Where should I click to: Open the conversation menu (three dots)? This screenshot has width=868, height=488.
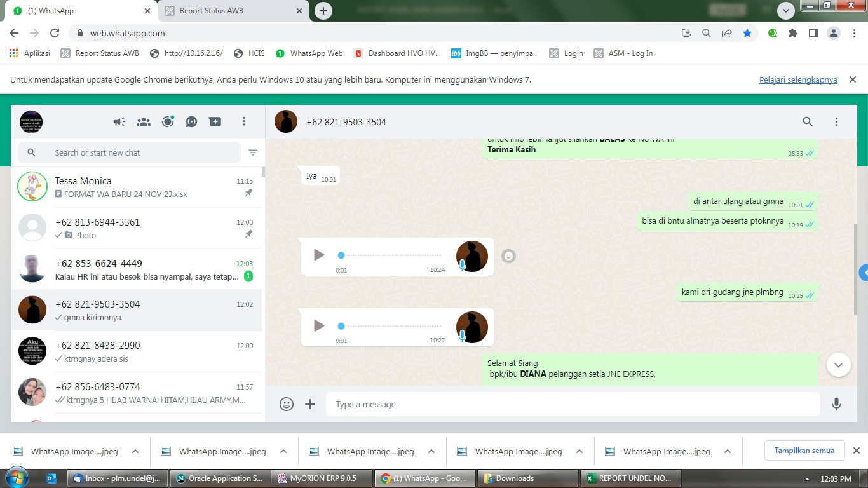point(836,121)
